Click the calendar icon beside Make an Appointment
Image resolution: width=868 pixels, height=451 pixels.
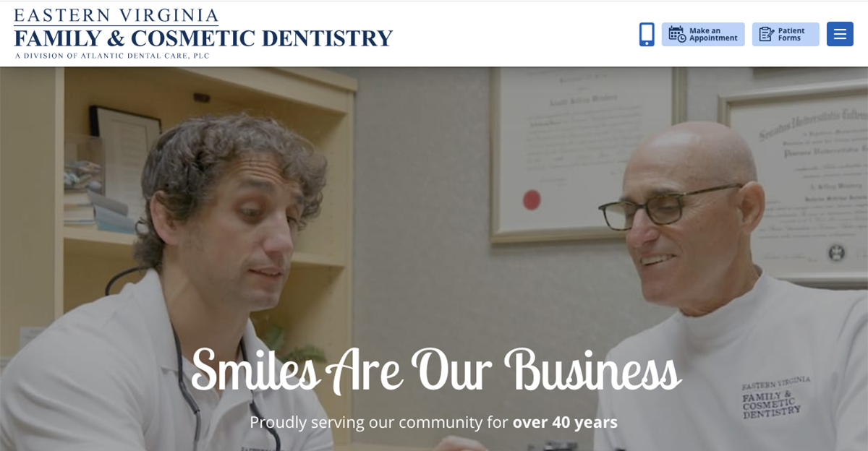[x=677, y=34]
